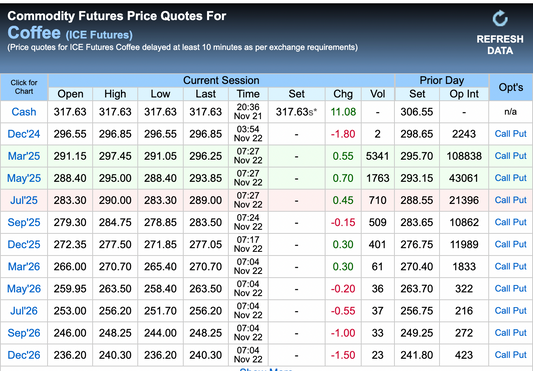Open the Dec'24 contract chart

click(x=24, y=134)
